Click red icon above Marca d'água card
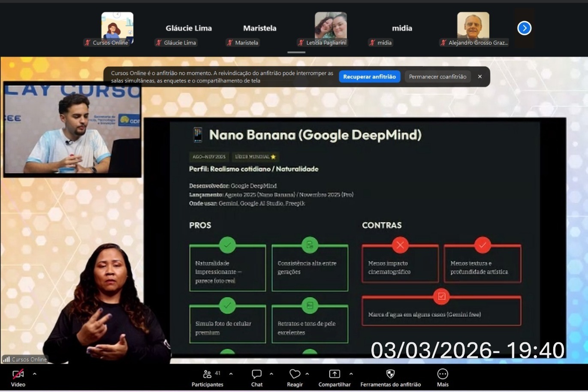Image resolution: width=588 pixels, height=392 pixels. (x=441, y=296)
